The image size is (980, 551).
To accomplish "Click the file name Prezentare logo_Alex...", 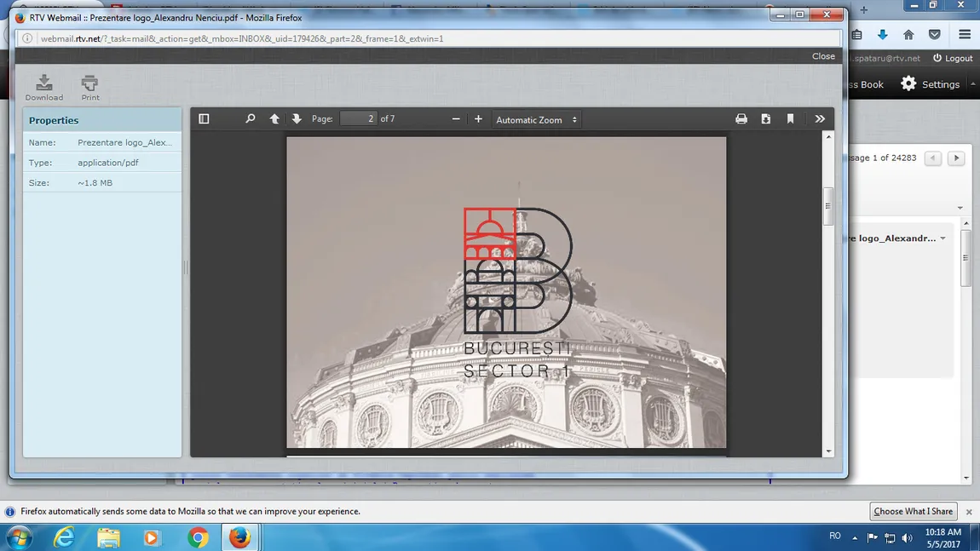I will point(125,142).
